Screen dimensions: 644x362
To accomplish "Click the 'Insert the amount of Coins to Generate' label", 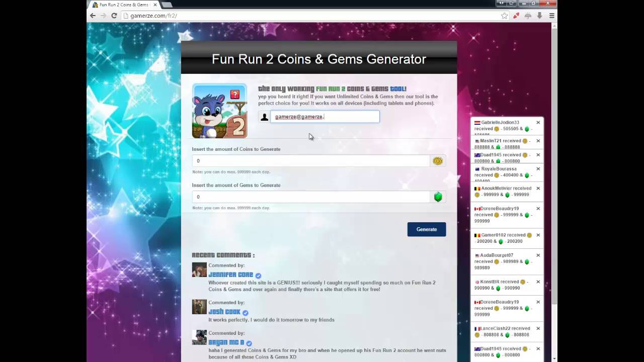I will click(x=236, y=149).
